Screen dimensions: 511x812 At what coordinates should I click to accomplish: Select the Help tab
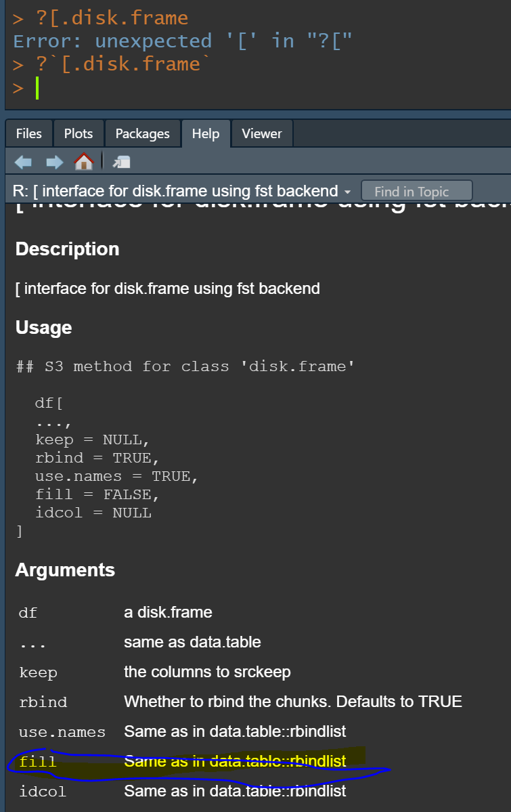(x=206, y=133)
